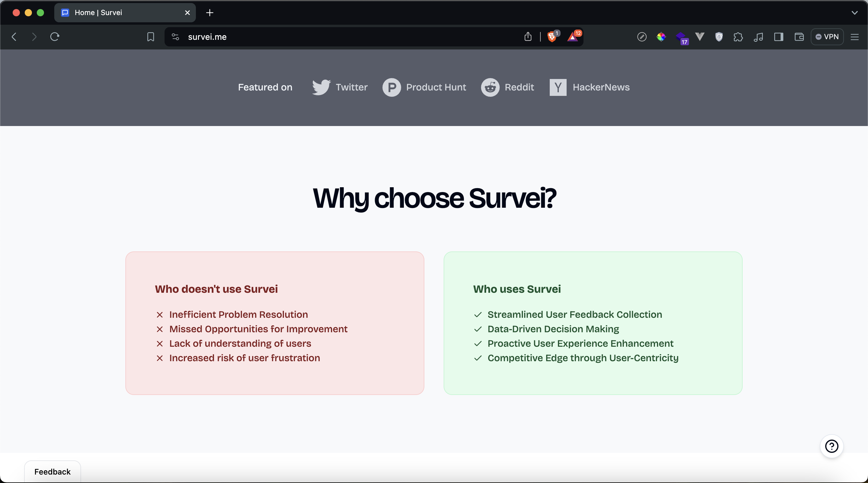
Task: Toggle the VPN button
Action: click(827, 37)
